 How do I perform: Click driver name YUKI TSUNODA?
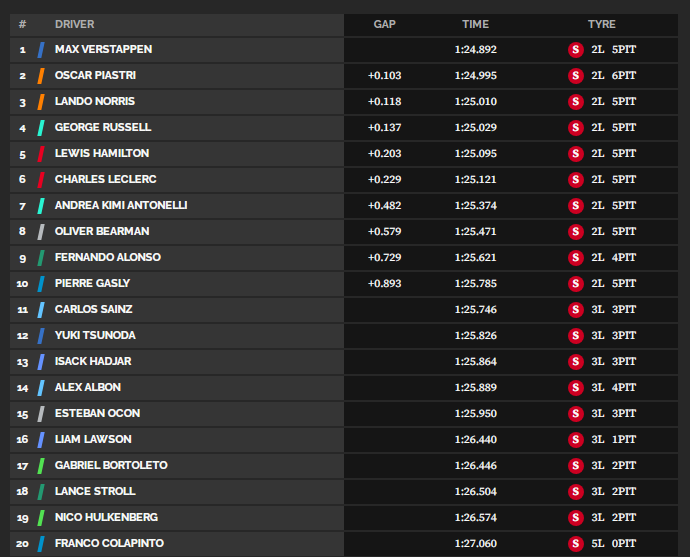(x=95, y=335)
